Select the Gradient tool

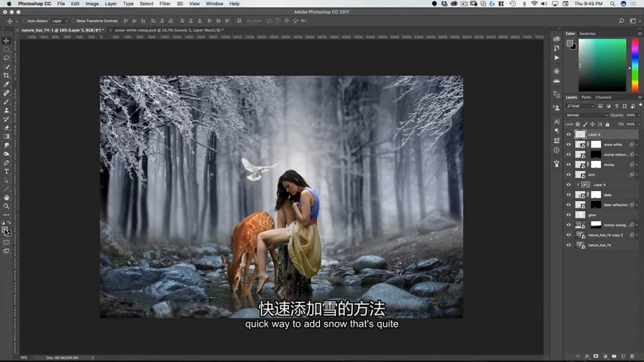(x=6, y=136)
